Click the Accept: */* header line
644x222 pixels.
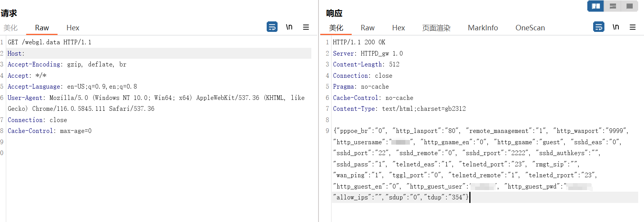pos(27,75)
